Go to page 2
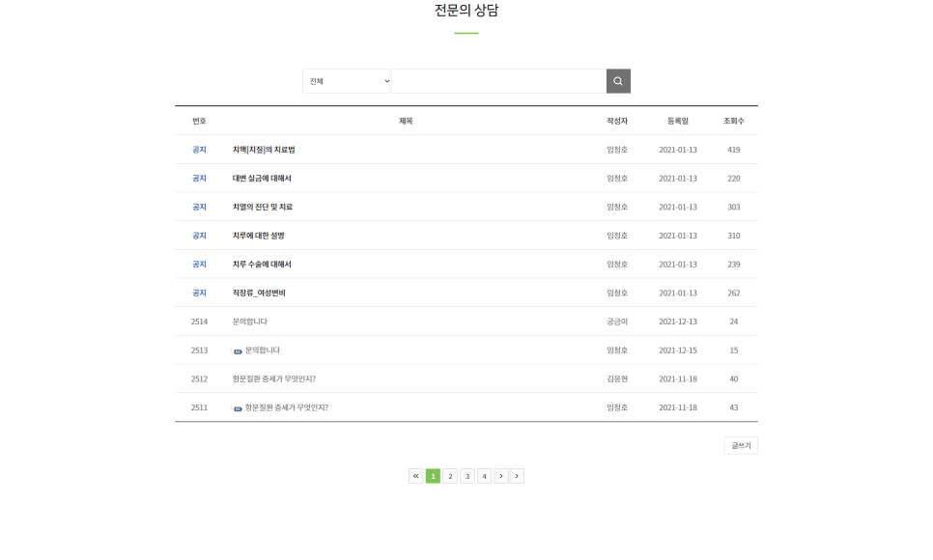 coord(450,476)
